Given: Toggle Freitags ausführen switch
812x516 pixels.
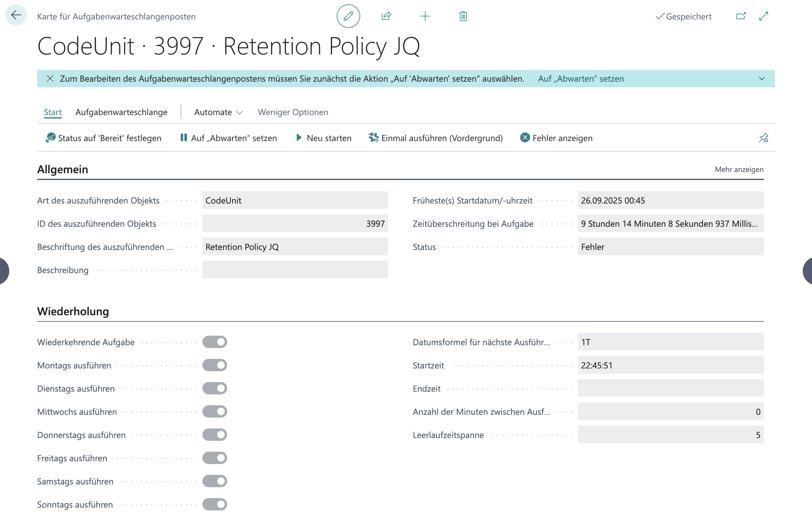Looking at the screenshot, I should [x=215, y=458].
